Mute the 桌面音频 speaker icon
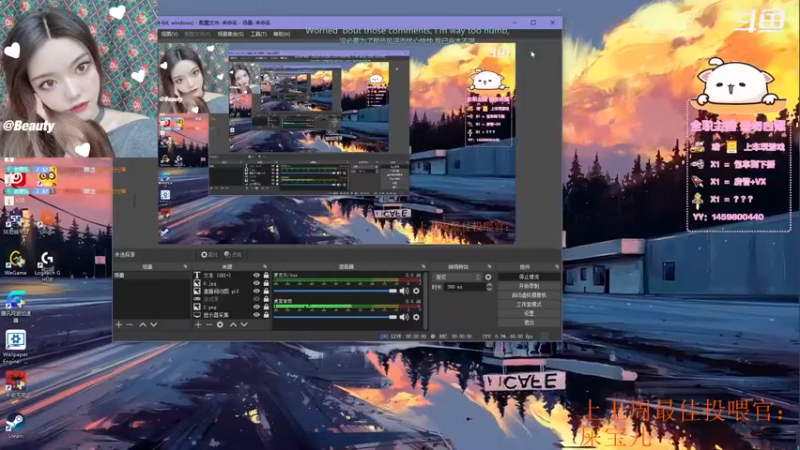The width and height of the screenshot is (800, 450). pos(404,317)
